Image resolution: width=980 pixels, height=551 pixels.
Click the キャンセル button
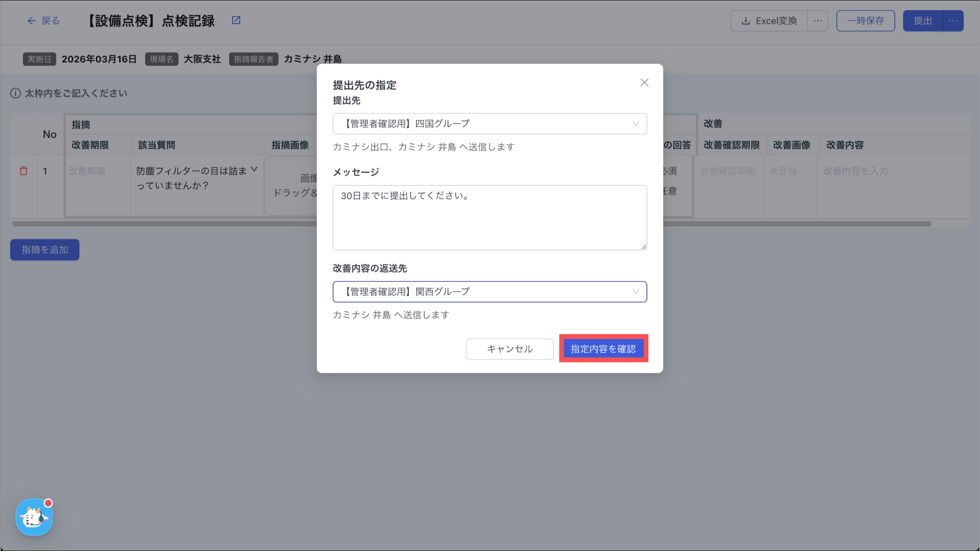[x=510, y=349]
